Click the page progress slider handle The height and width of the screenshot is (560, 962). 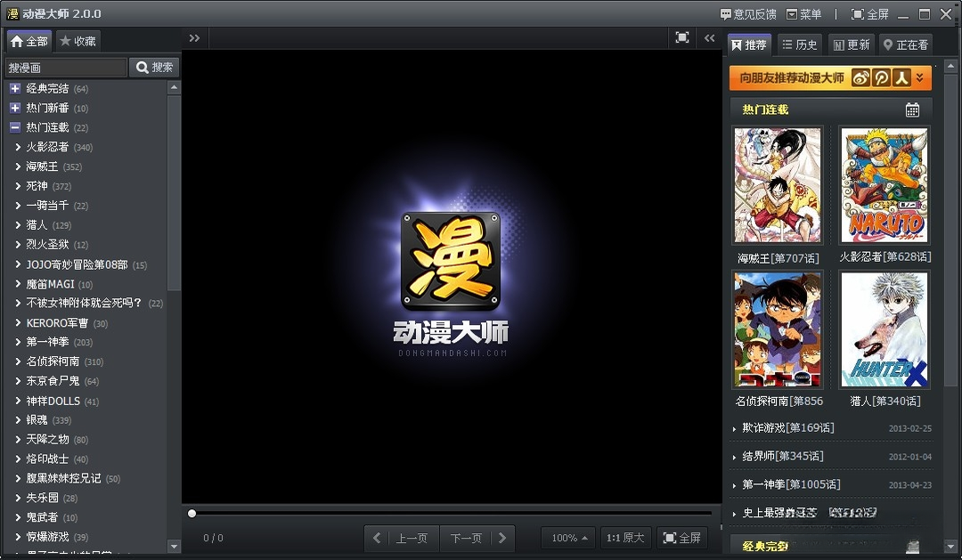pos(192,514)
